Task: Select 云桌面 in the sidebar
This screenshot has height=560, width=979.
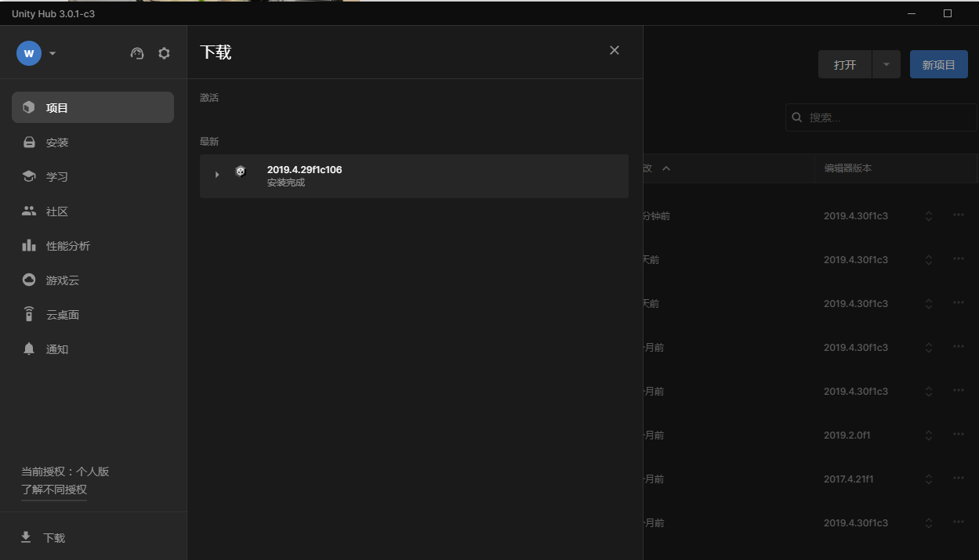Action: [92, 314]
